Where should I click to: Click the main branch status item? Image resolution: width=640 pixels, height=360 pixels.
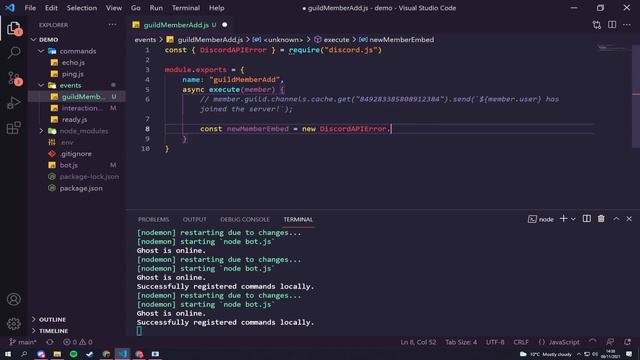pyautogui.click(x=22, y=342)
